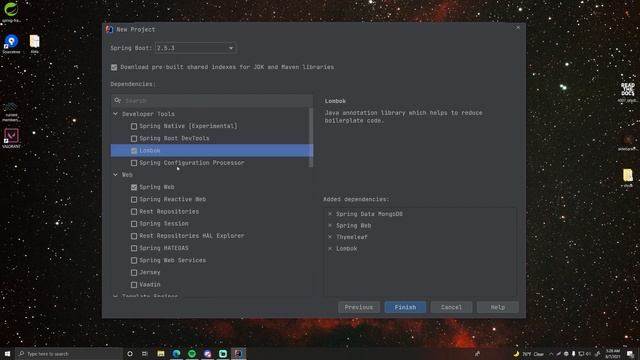Enable Spring Web Services checkbox

134,260
